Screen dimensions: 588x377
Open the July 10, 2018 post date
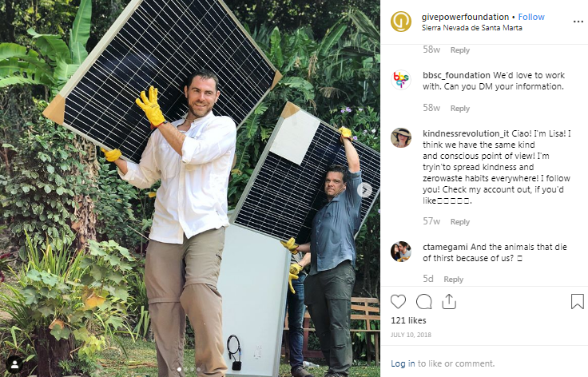pos(411,335)
